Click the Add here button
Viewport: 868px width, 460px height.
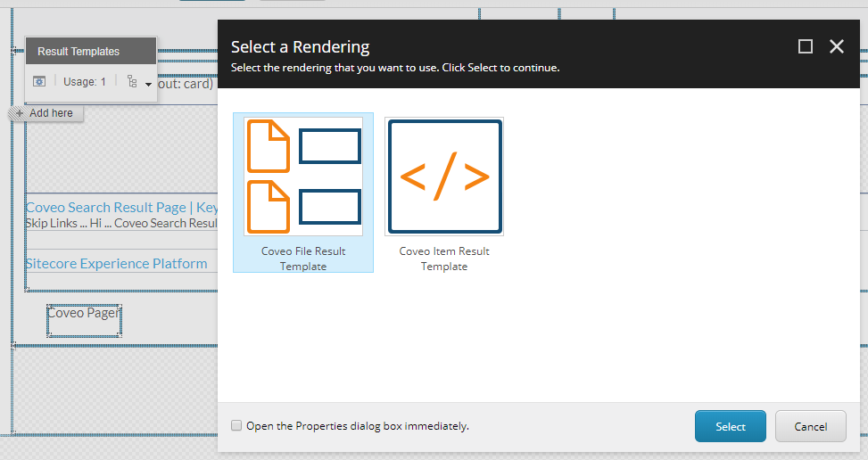[46, 113]
